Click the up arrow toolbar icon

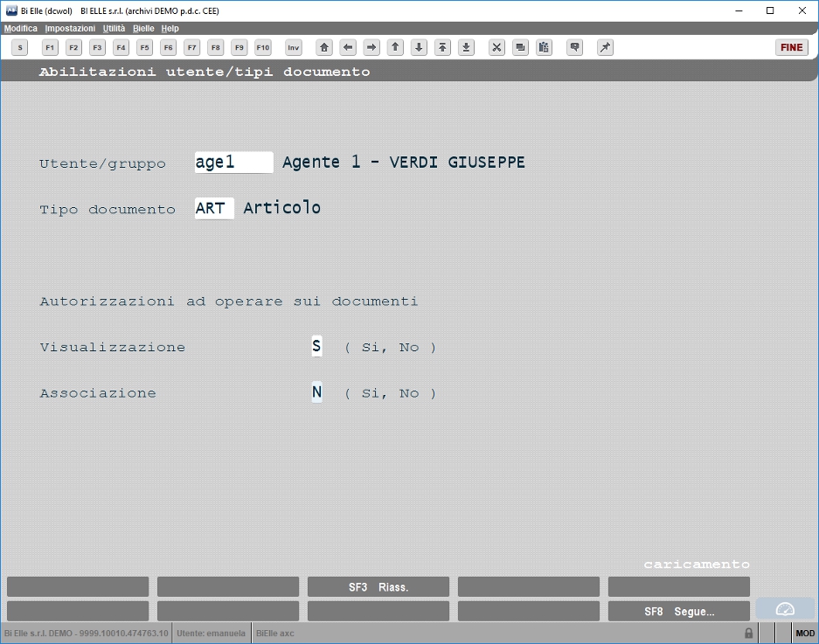pos(395,47)
